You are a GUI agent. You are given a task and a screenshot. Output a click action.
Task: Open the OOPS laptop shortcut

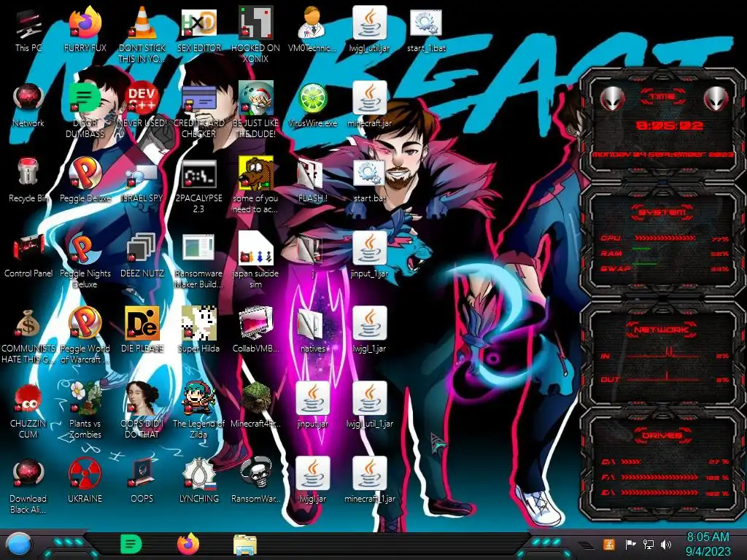(x=142, y=480)
